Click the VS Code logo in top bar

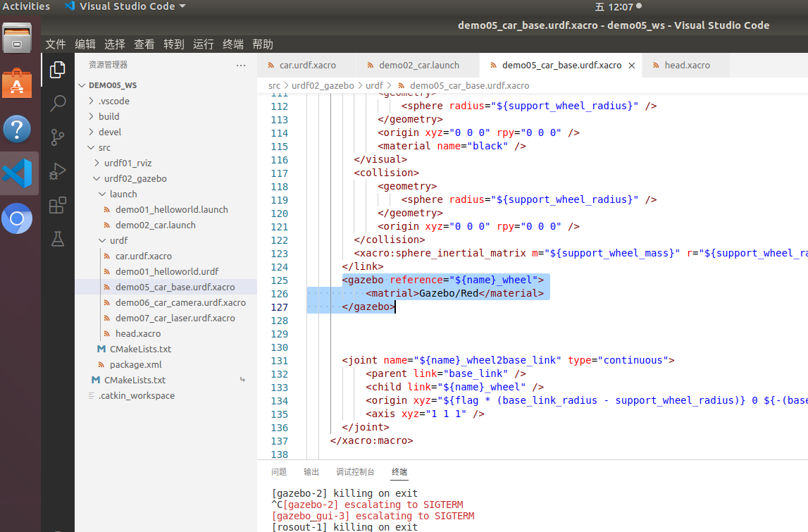70,6
